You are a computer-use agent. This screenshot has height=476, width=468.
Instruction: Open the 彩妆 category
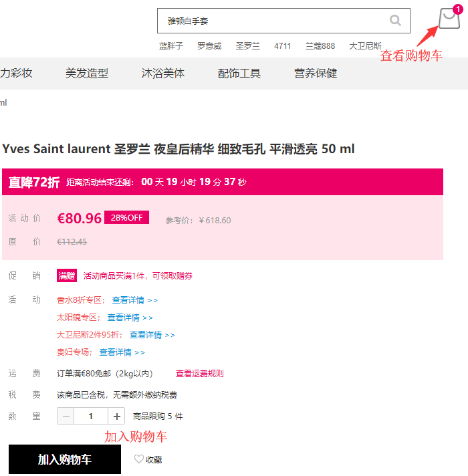[16, 73]
